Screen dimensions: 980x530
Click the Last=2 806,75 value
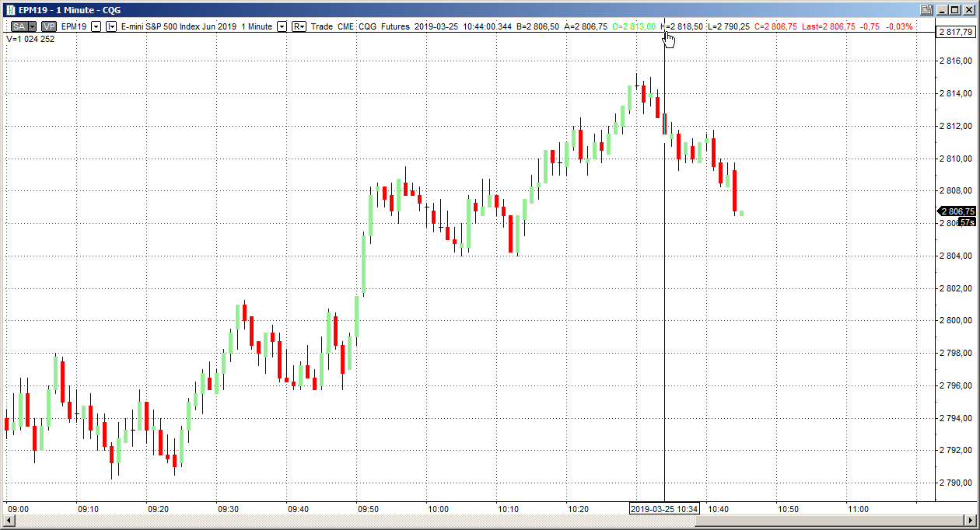pyautogui.click(x=829, y=26)
